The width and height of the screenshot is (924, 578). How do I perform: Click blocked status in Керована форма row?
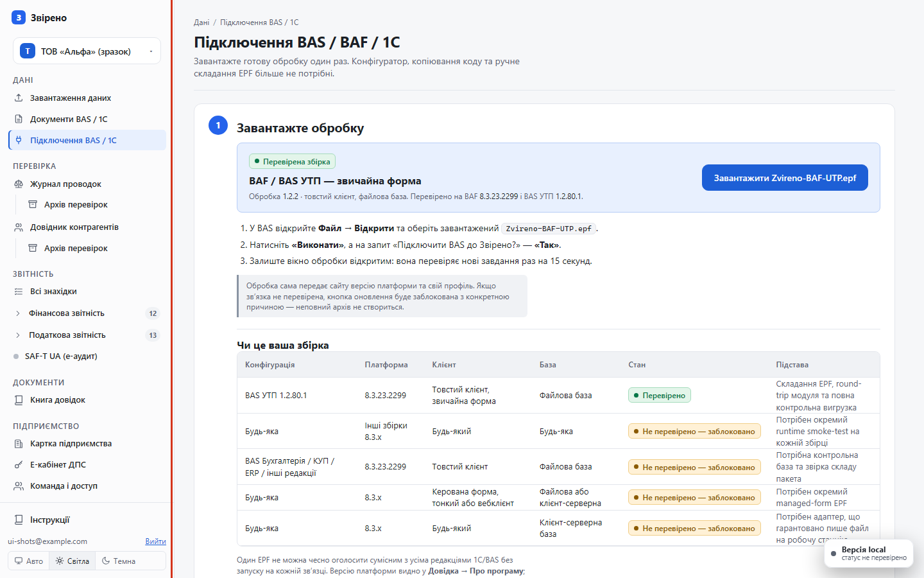click(x=694, y=498)
